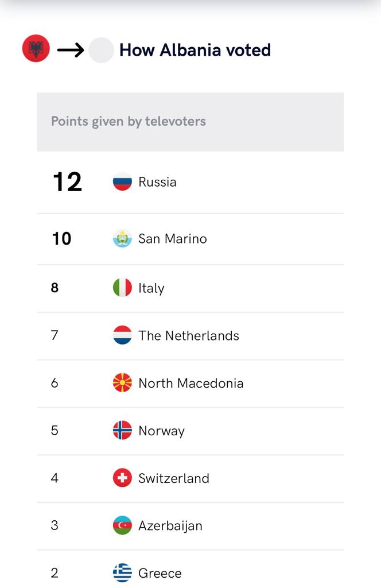
Task: Click the Greece flag icon
Action: pos(122,573)
